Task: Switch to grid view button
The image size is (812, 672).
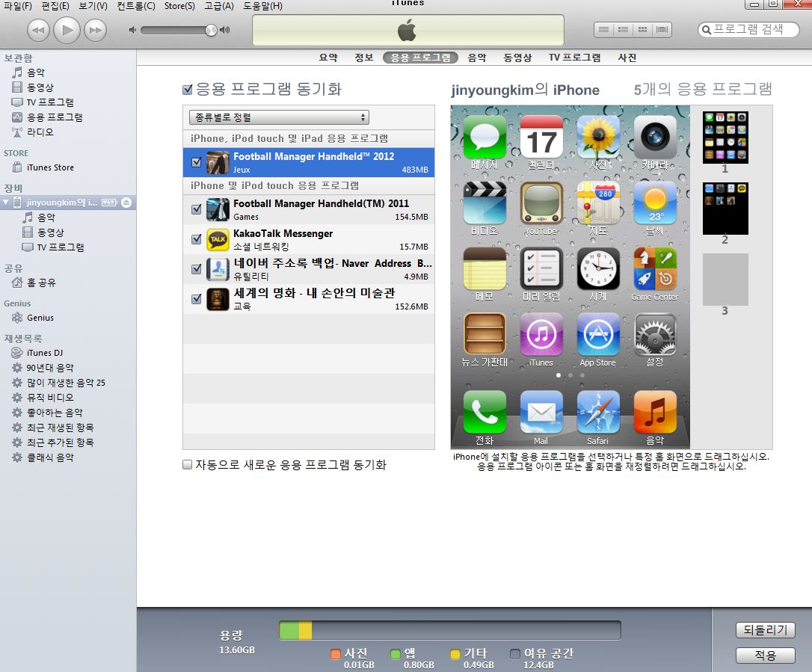Action: click(643, 29)
